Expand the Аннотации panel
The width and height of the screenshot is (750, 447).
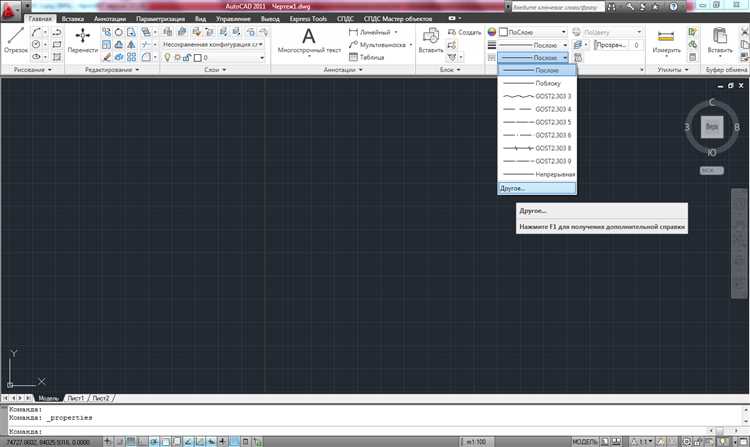point(343,70)
